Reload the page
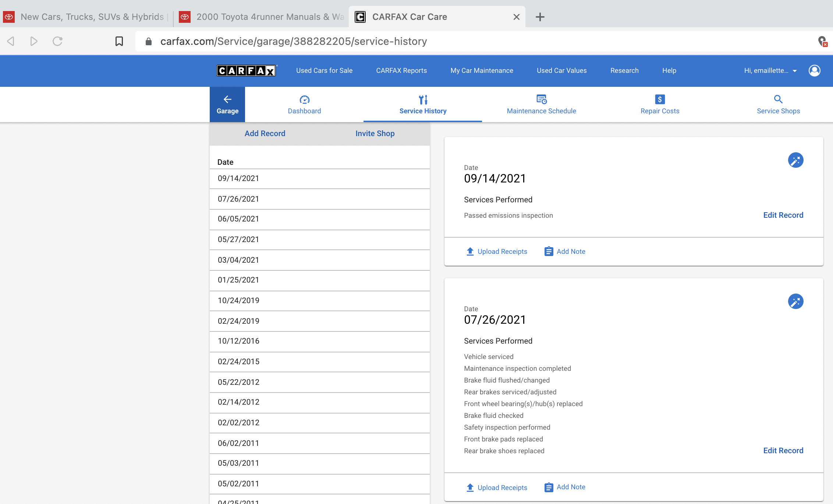 (x=57, y=41)
